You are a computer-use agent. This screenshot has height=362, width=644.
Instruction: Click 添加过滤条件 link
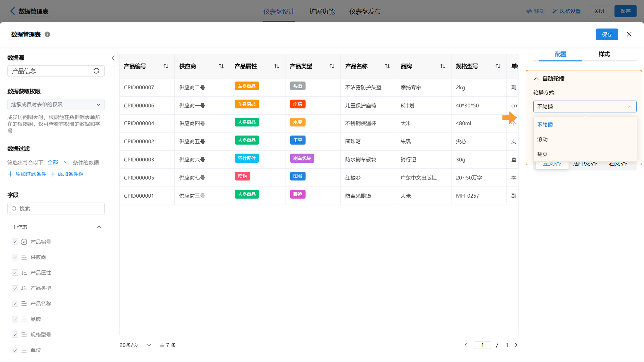27,174
